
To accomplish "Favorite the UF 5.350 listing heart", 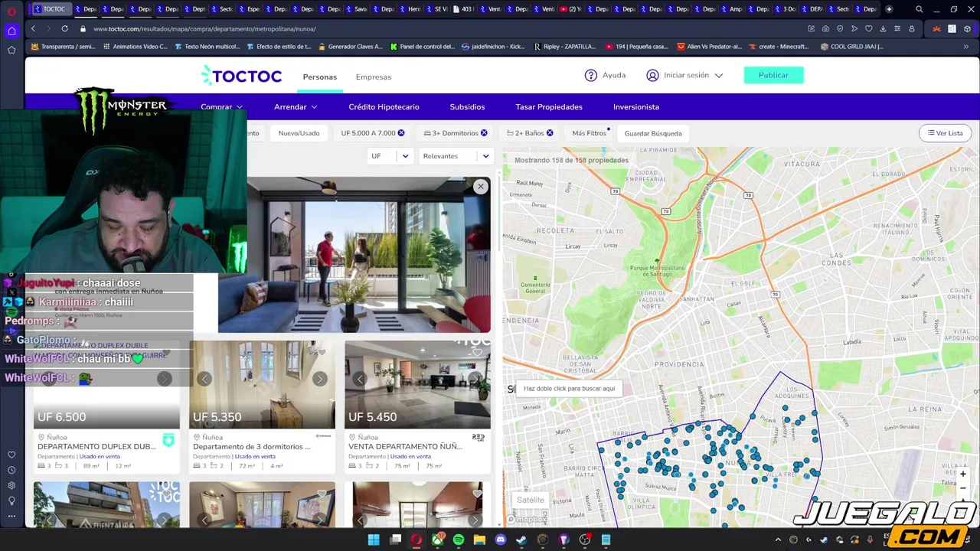I will (x=322, y=352).
